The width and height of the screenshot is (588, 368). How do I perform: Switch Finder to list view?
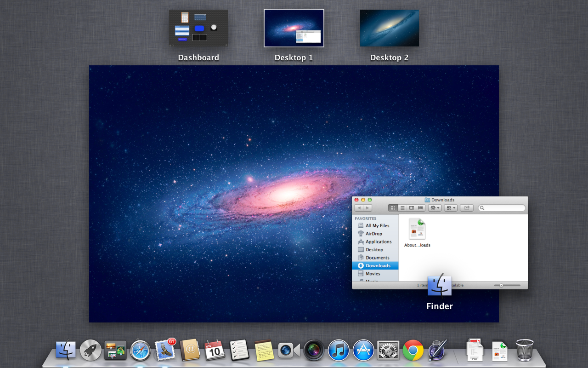coord(402,208)
